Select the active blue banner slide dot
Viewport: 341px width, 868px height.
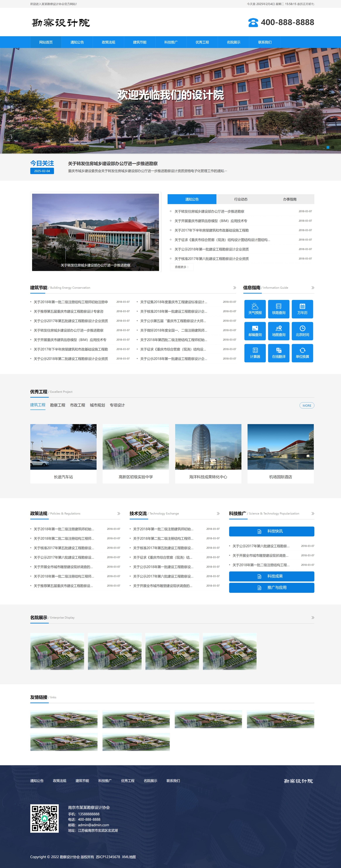click(x=328, y=147)
